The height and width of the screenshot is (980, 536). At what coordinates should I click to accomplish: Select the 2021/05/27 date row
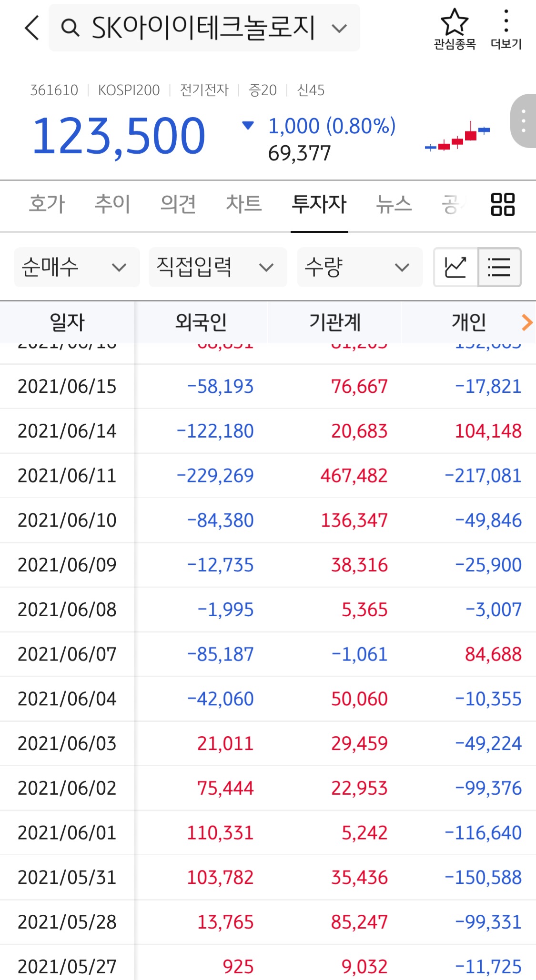click(268, 967)
